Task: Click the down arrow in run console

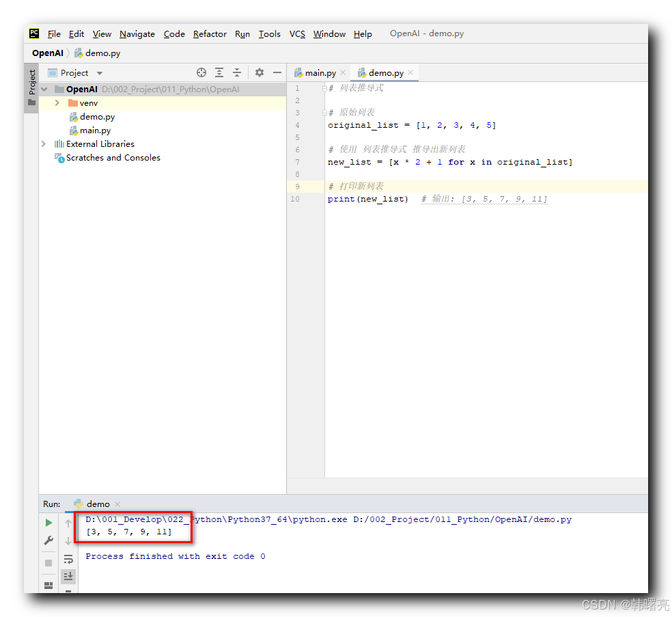Action: point(68,541)
